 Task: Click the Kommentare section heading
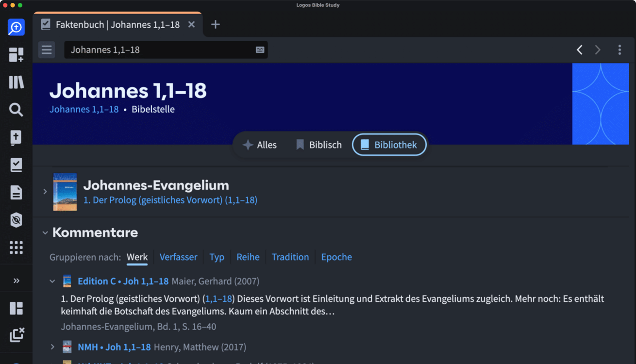click(x=95, y=232)
